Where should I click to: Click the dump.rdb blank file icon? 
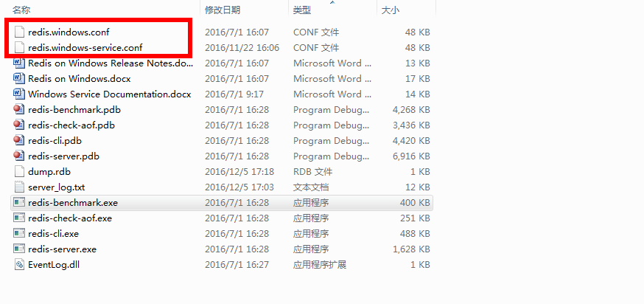(19, 171)
